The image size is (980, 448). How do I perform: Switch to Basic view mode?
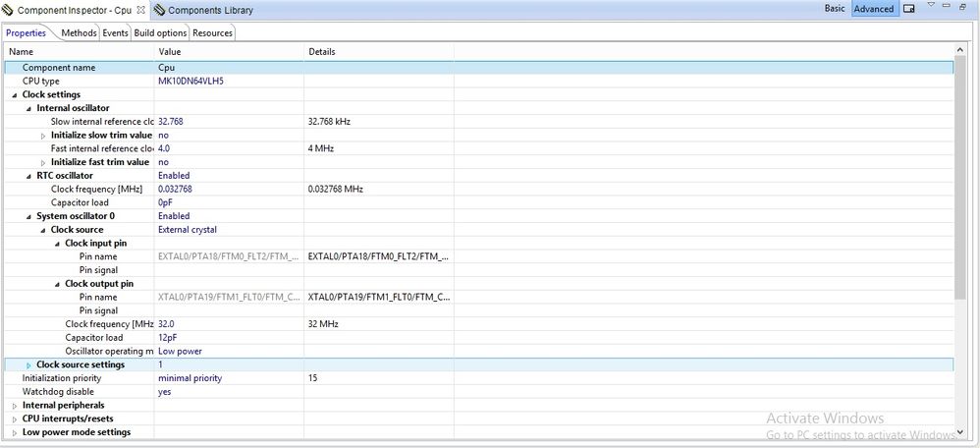click(835, 9)
